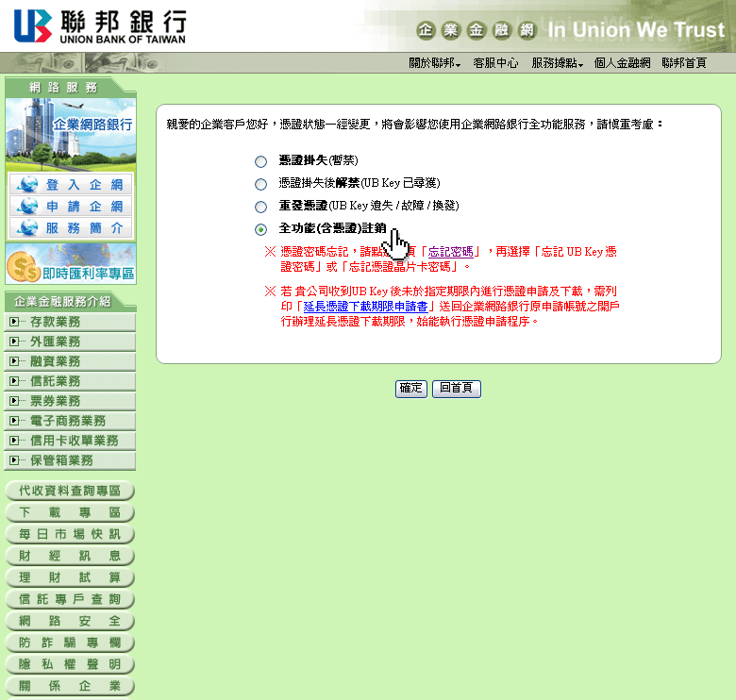This screenshot has height=700, width=736.
Task: Select the 重發憑證 radio option
Action: [260, 207]
